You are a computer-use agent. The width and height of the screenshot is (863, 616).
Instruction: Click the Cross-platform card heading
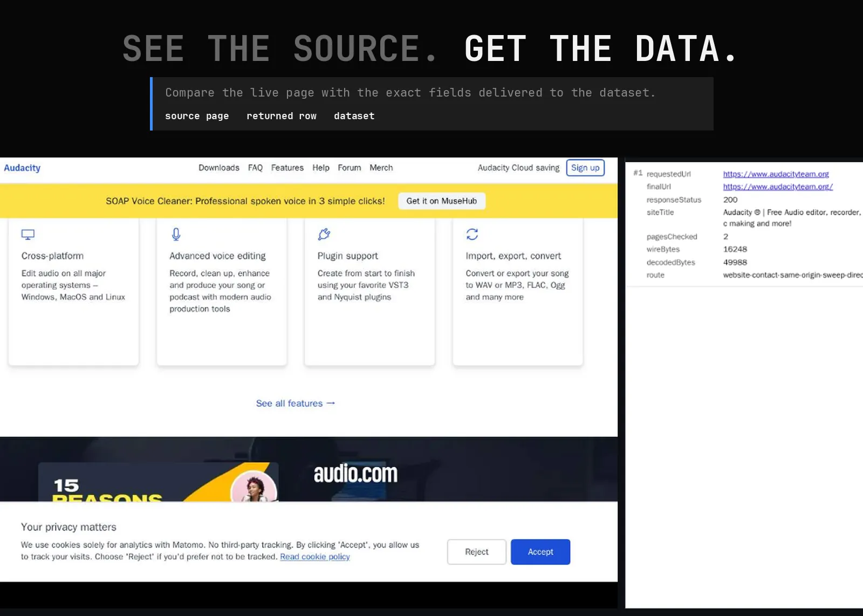click(52, 256)
